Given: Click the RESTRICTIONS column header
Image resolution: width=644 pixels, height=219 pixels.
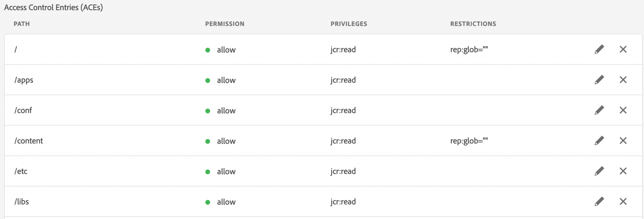Looking at the screenshot, I should pos(473,24).
